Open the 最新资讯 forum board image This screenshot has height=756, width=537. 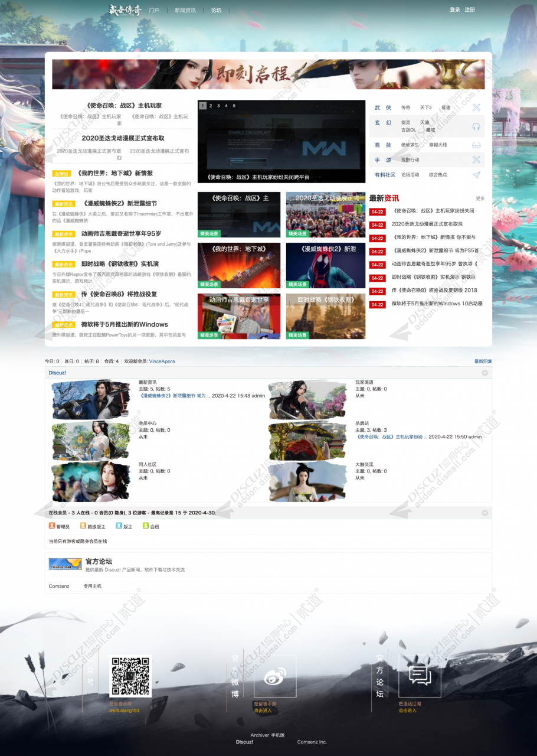(x=90, y=400)
